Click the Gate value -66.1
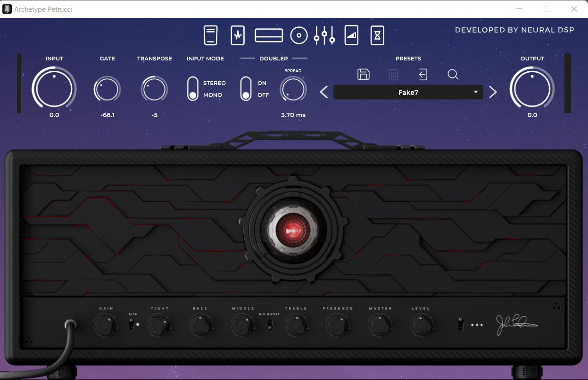Image resolution: width=588 pixels, height=380 pixels. pos(108,115)
